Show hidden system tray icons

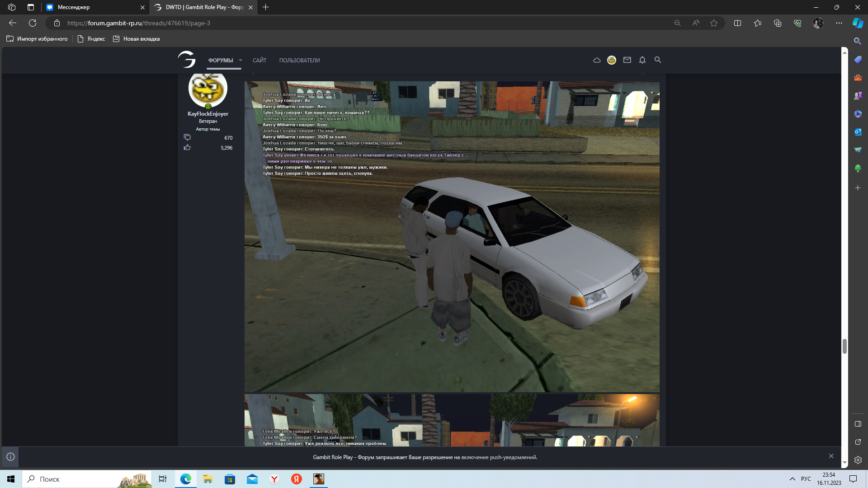(792, 479)
